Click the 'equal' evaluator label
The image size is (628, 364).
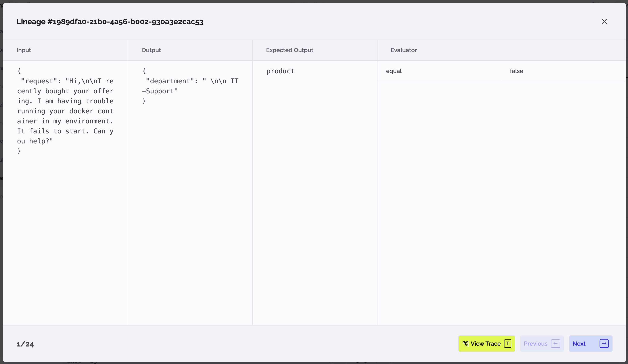pyautogui.click(x=394, y=71)
